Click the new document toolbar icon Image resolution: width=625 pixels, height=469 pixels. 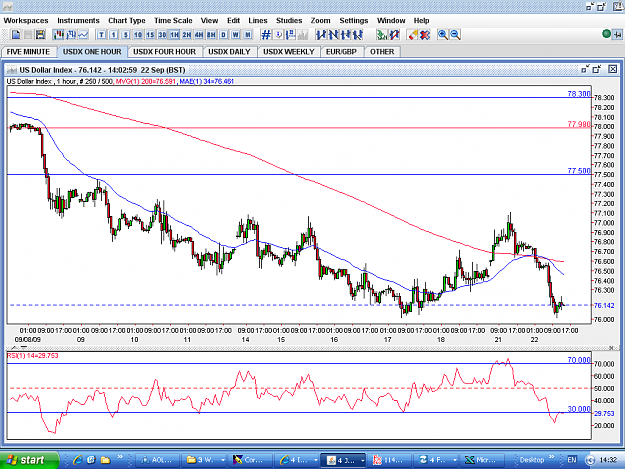[x=16, y=35]
